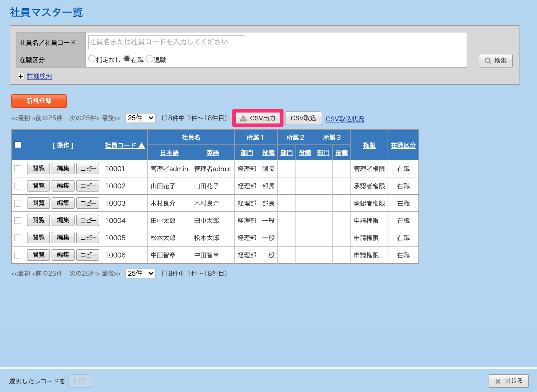Open the top 25件 page-size dropdown
This screenshot has height=392, width=537.
pyautogui.click(x=141, y=118)
